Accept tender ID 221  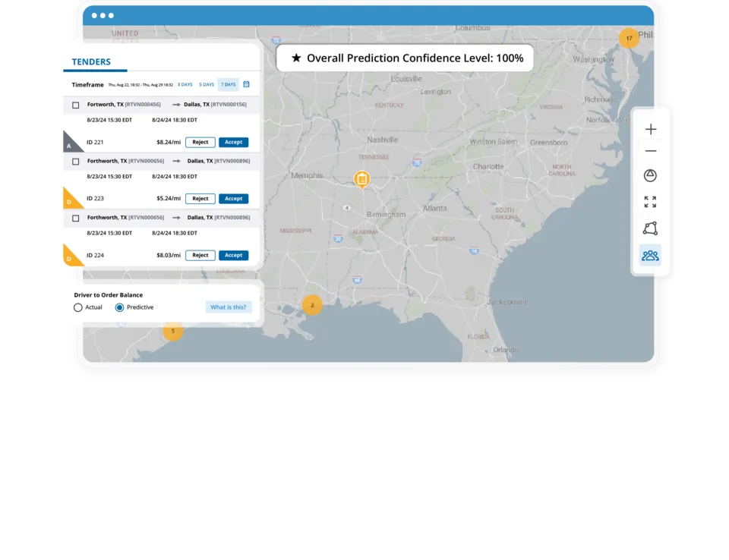[x=233, y=142]
